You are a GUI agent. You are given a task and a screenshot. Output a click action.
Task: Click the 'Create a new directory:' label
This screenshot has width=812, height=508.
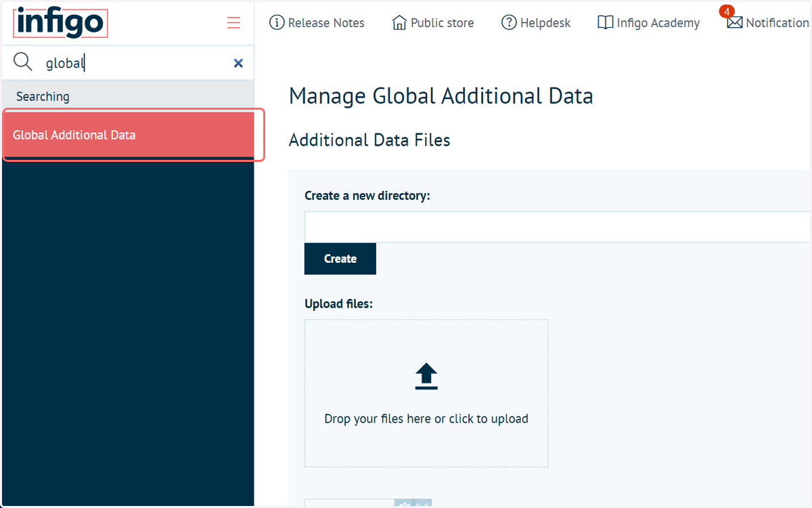[367, 196]
